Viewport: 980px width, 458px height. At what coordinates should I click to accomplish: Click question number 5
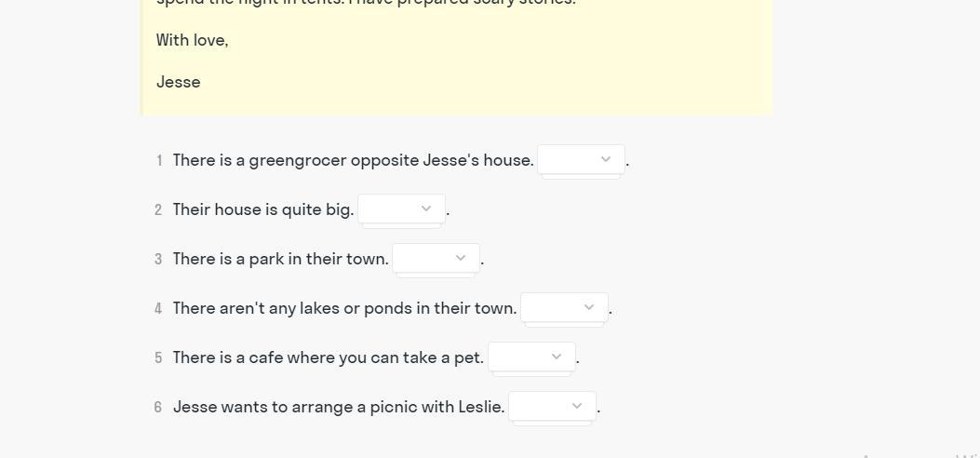(x=158, y=358)
